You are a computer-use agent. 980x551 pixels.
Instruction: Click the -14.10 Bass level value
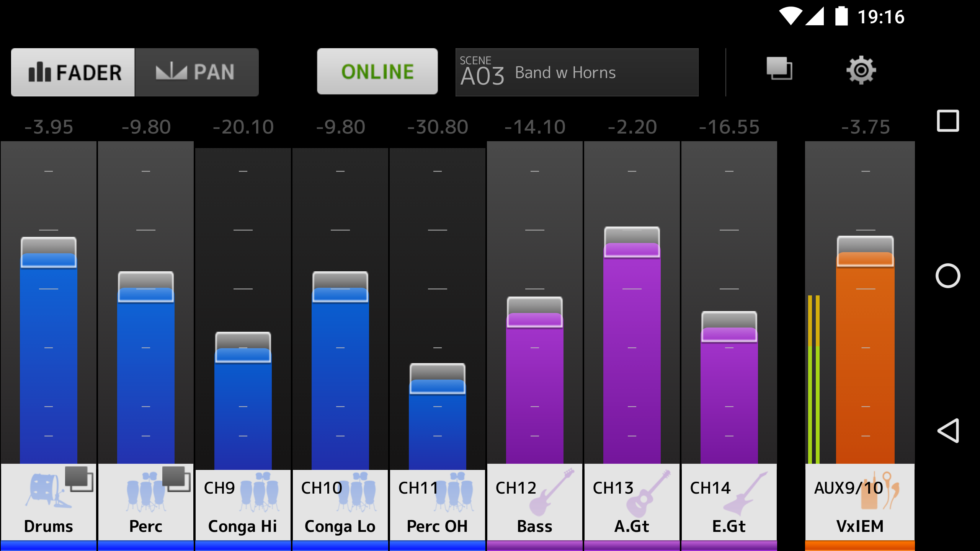tap(535, 127)
